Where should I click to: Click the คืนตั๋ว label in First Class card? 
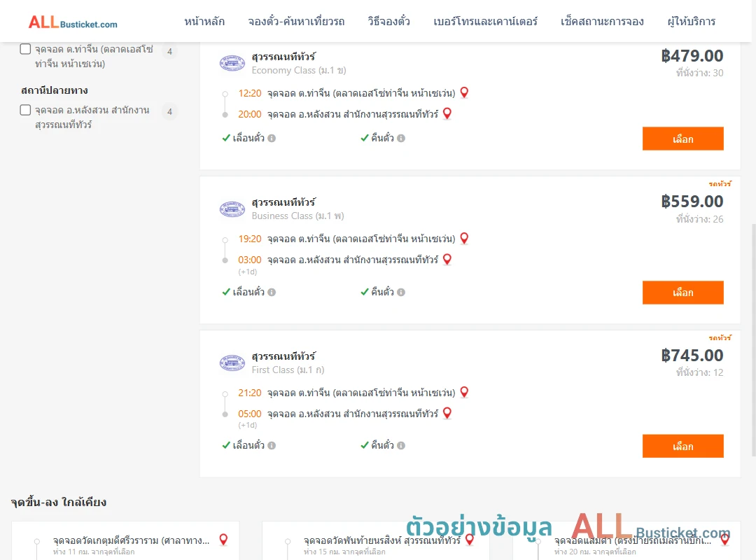[x=382, y=446]
